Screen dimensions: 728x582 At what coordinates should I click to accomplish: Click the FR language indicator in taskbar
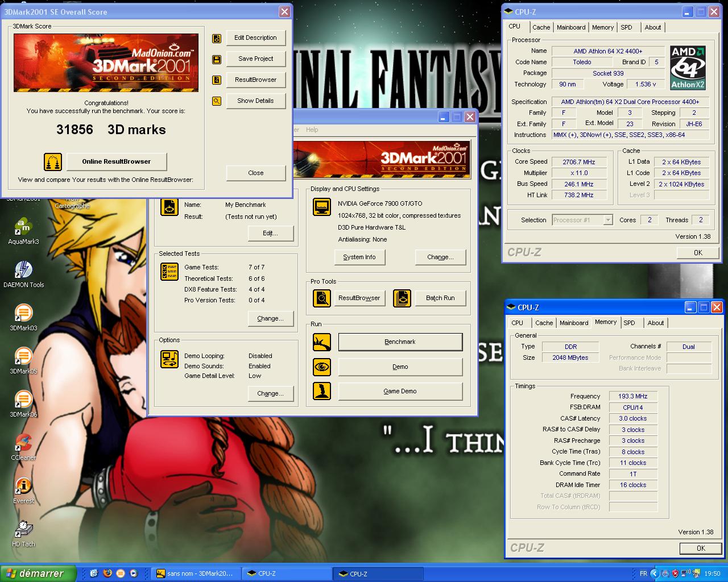[x=643, y=573]
